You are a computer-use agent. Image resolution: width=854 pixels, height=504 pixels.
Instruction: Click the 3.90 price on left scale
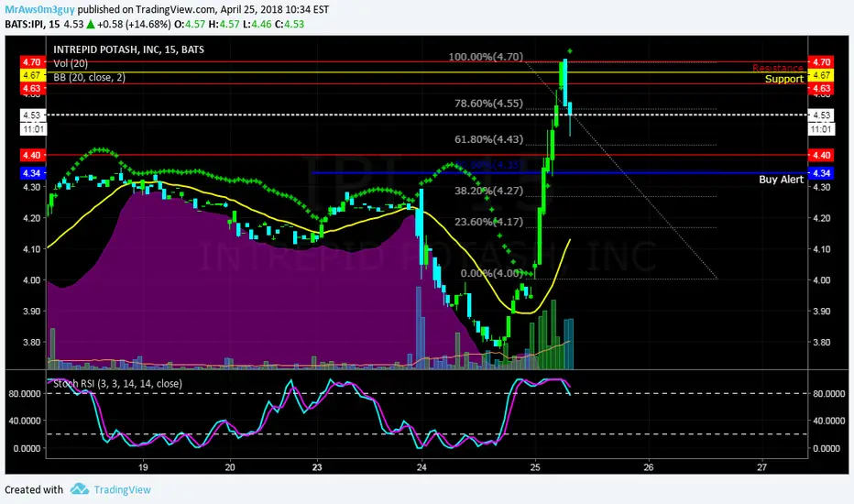(31, 312)
